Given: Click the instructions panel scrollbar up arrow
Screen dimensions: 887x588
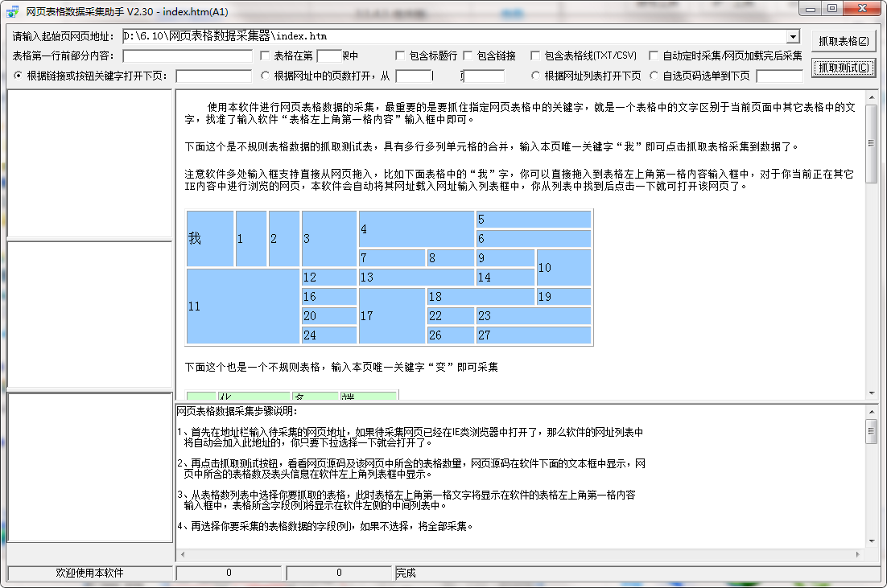Looking at the screenshot, I should [x=872, y=410].
